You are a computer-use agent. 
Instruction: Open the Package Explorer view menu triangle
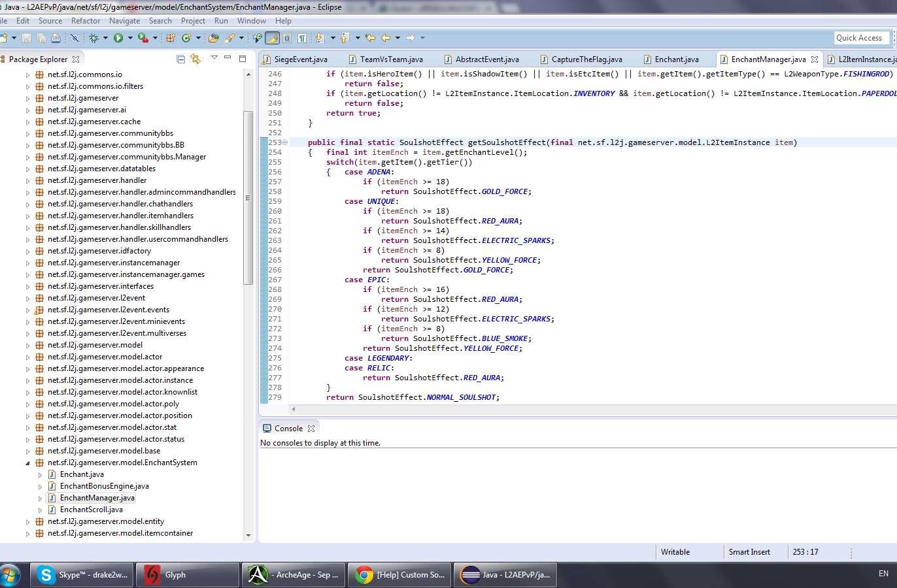tap(214, 58)
